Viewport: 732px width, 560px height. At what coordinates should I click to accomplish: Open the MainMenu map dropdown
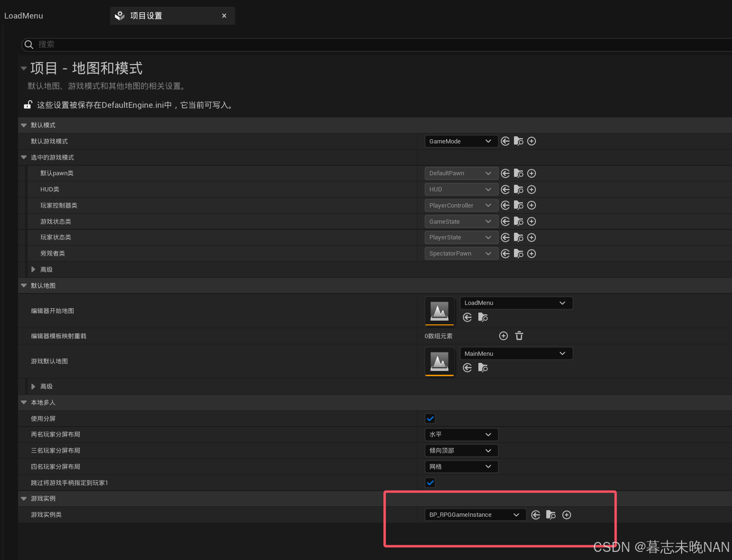click(516, 353)
